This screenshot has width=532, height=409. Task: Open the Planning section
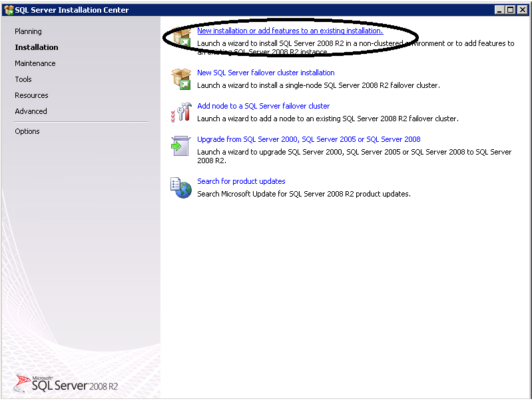click(28, 31)
